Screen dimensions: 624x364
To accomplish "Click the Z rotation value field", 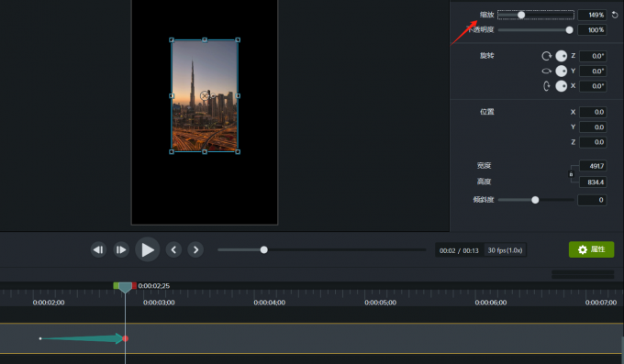I will pyautogui.click(x=593, y=56).
